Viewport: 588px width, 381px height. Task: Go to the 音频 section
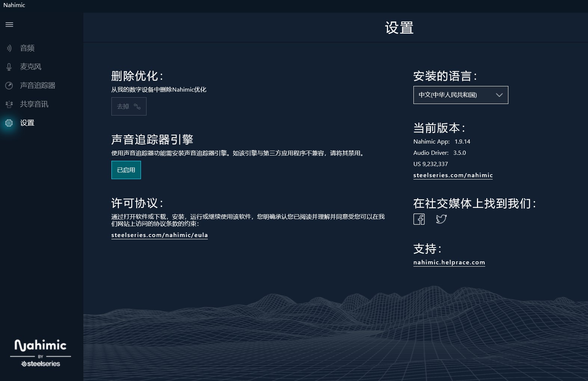point(27,48)
